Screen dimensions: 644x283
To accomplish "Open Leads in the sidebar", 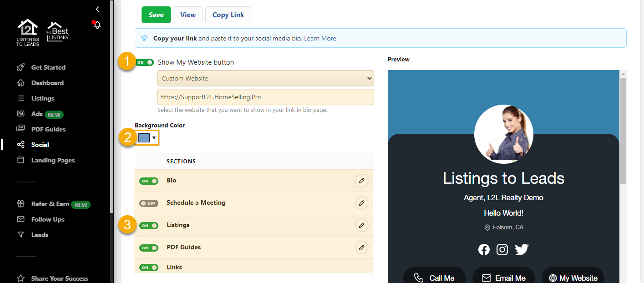I will coord(40,235).
